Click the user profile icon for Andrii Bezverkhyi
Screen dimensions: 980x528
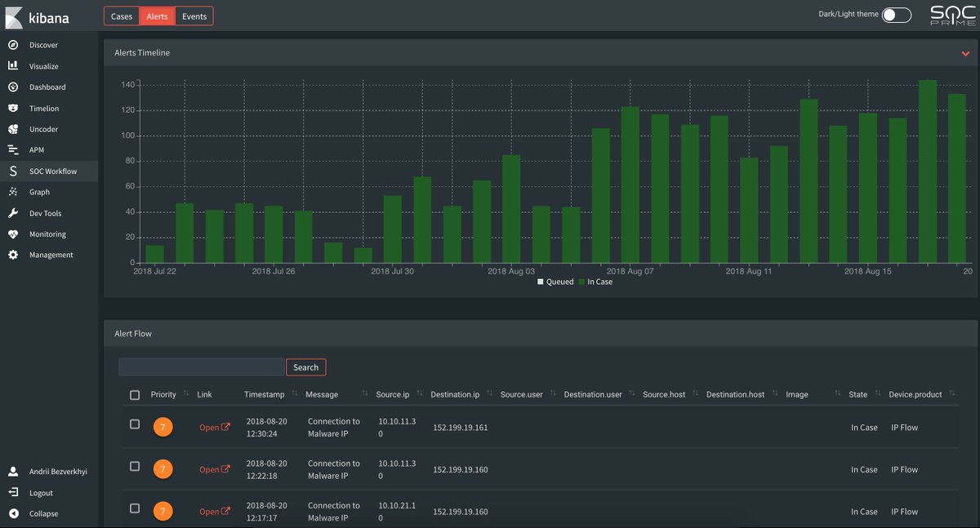point(13,472)
